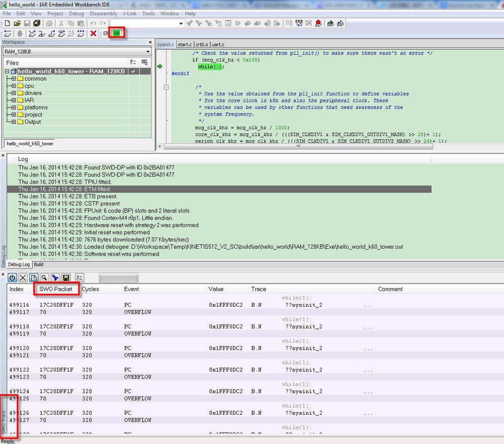Open the J-Link menu
Viewport: 504px width, 444px height.
[x=130, y=14]
